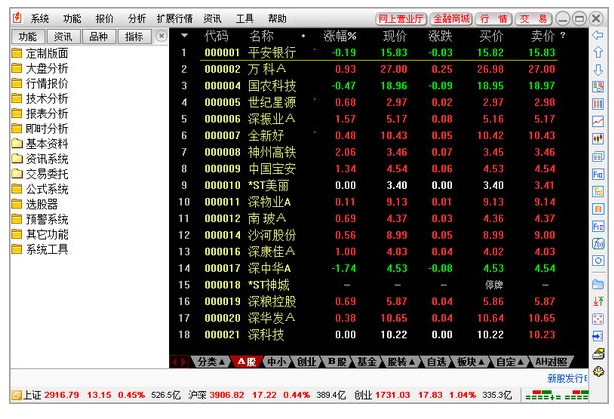Open the 功能 menu
Image resolution: width=614 pixels, height=419 pixels.
(72, 18)
